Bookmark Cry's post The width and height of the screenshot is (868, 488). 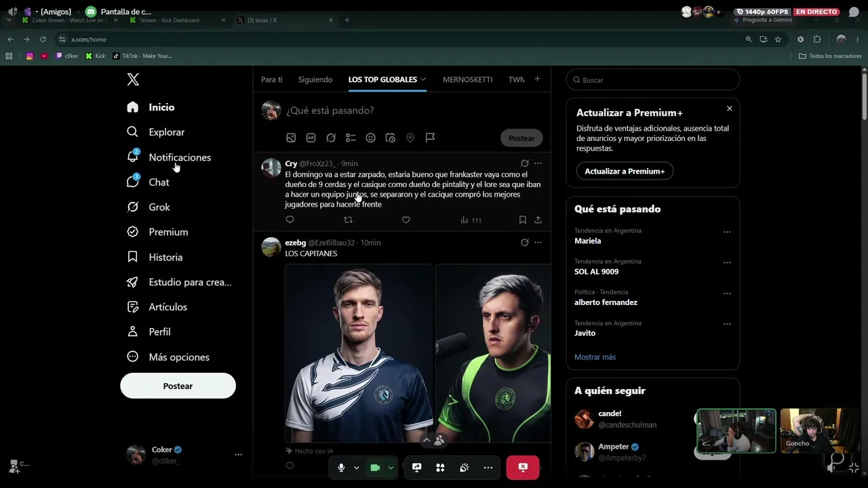(x=522, y=220)
